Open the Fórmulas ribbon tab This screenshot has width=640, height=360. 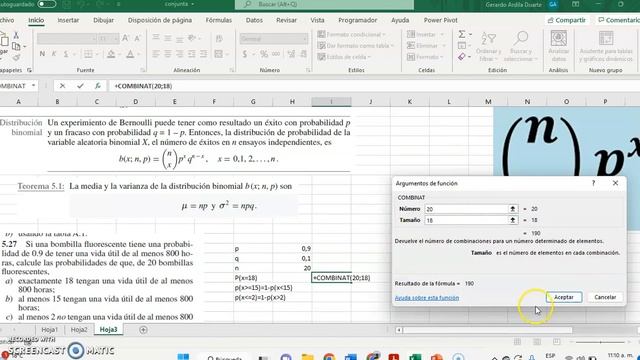(218, 20)
